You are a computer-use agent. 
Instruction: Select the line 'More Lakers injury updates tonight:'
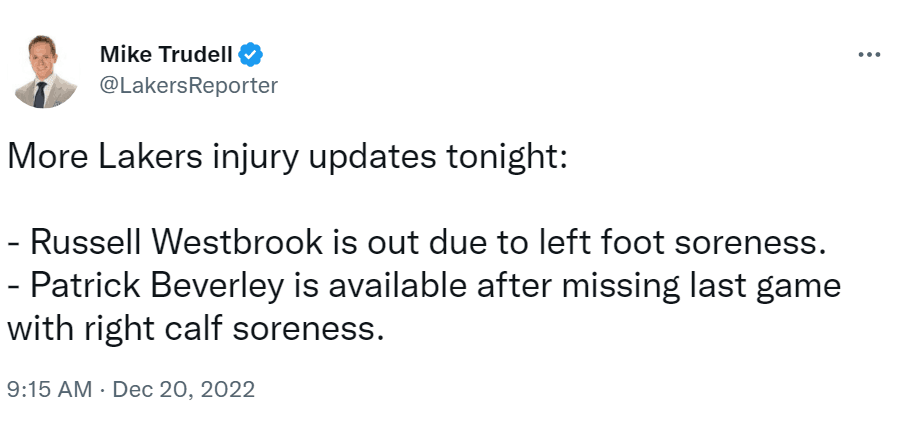click(x=287, y=158)
